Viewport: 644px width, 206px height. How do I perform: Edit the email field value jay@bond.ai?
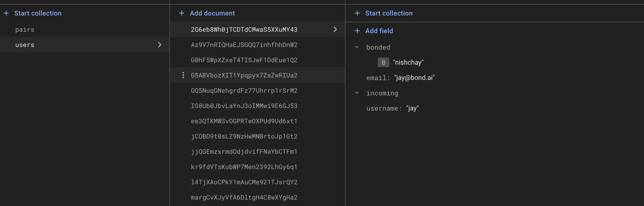pyautogui.click(x=414, y=78)
